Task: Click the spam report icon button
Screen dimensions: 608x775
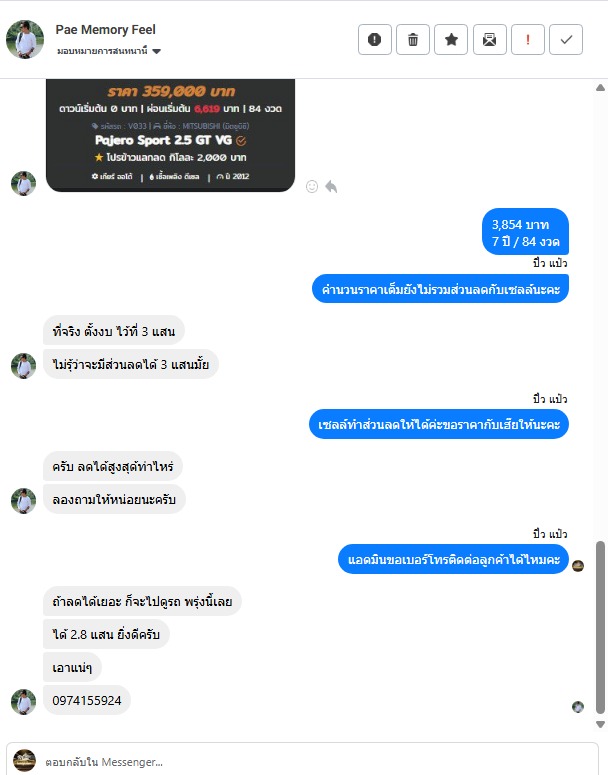Action: 375,40
